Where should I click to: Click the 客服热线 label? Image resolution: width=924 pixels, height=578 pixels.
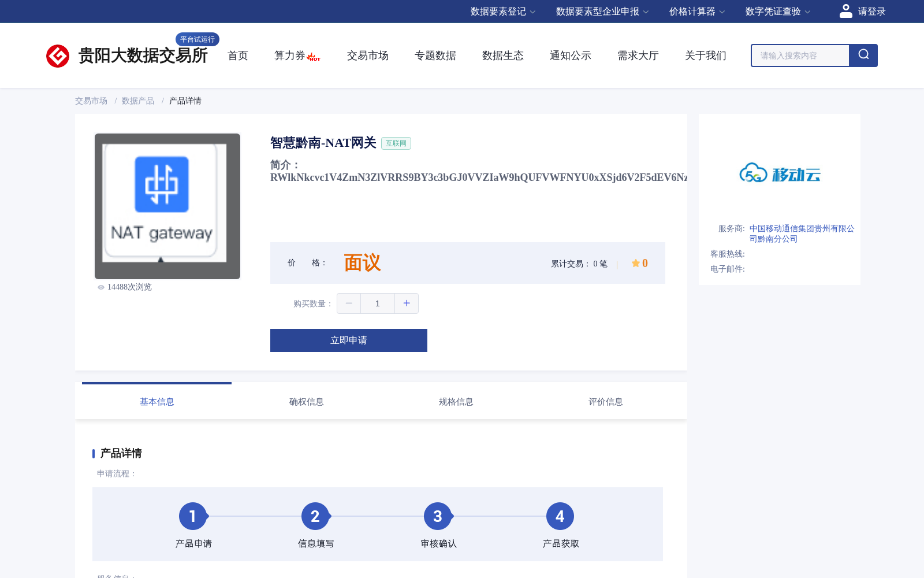click(x=728, y=254)
